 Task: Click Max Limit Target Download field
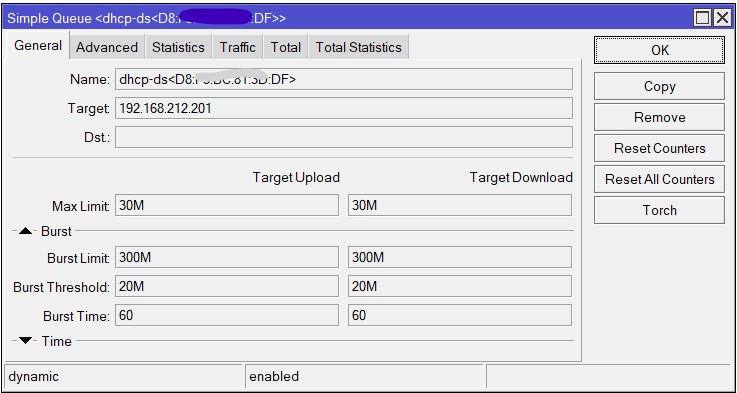pyautogui.click(x=460, y=205)
